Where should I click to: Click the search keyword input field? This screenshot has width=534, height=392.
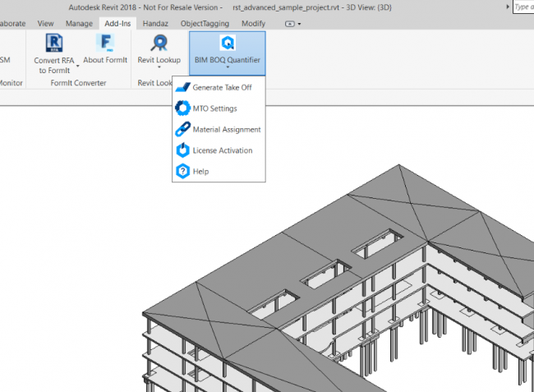pyautogui.click(x=522, y=7)
